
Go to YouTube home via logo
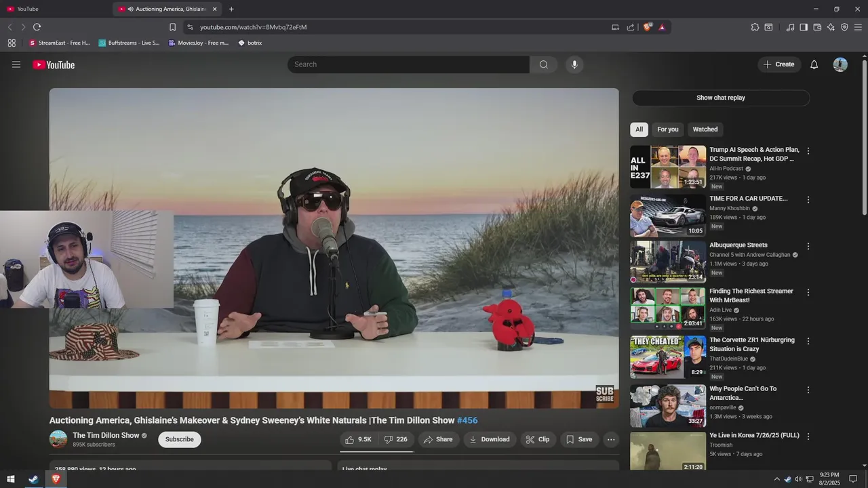54,64
